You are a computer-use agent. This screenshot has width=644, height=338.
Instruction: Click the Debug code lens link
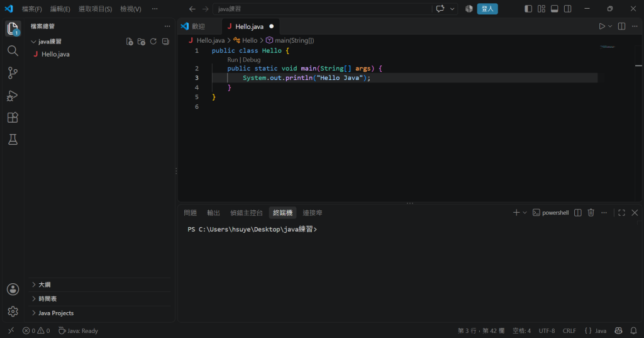(x=252, y=60)
